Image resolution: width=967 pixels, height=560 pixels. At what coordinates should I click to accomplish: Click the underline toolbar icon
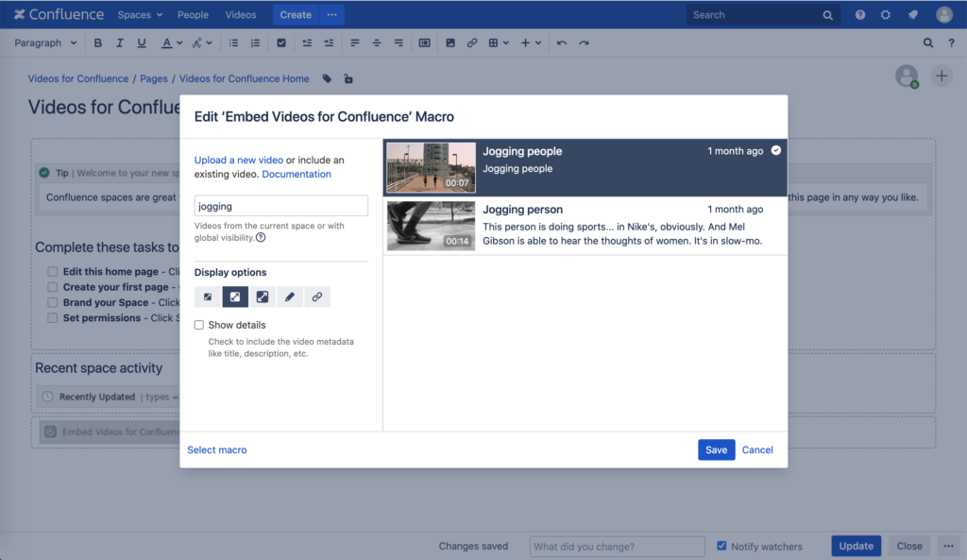coord(142,43)
